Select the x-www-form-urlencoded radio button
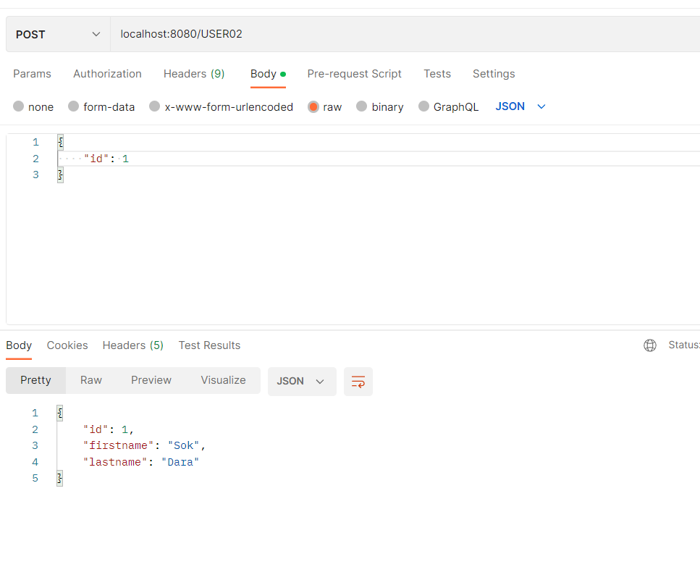 click(x=154, y=106)
